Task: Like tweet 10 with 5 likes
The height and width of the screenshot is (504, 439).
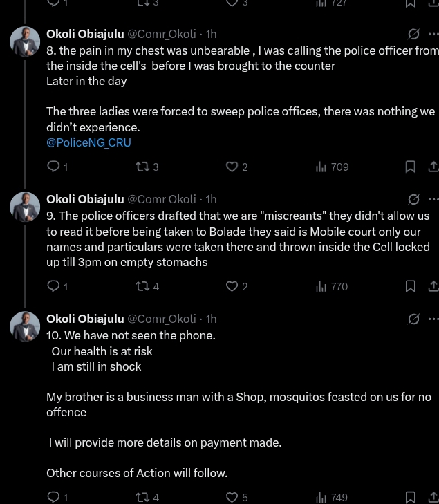Action: point(232,497)
